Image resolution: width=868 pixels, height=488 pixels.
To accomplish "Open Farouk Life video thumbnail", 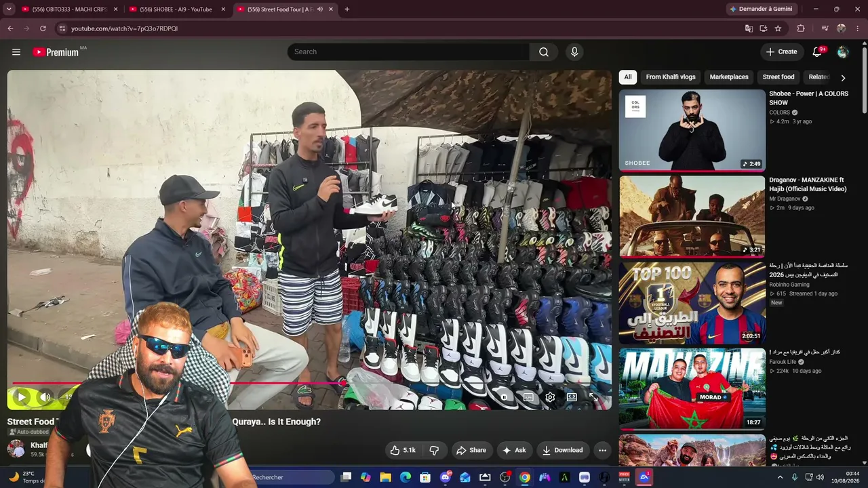I will click(x=692, y=389).
